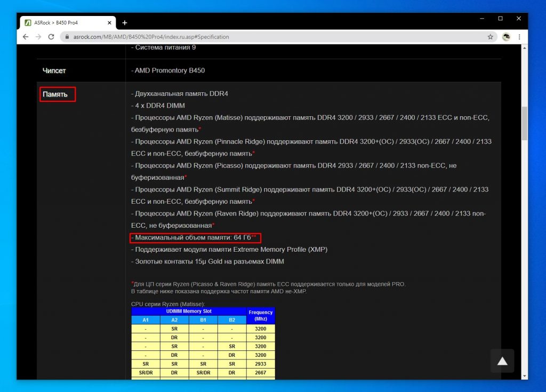Reload the ASRock page
The height and width of the screenshot is (392, 546).
tap(51, 37)
